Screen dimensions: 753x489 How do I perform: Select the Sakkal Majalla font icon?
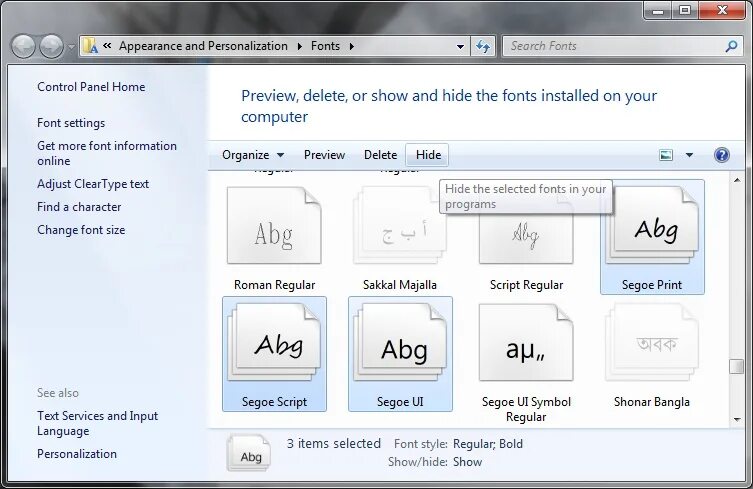(x=400, y=225)
